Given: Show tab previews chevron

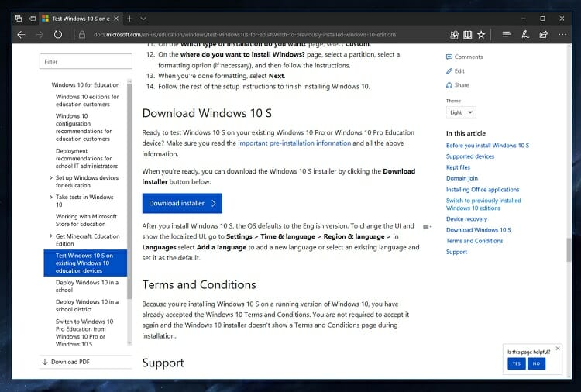Looking at the screenshot, I should [x=143, y=19].
